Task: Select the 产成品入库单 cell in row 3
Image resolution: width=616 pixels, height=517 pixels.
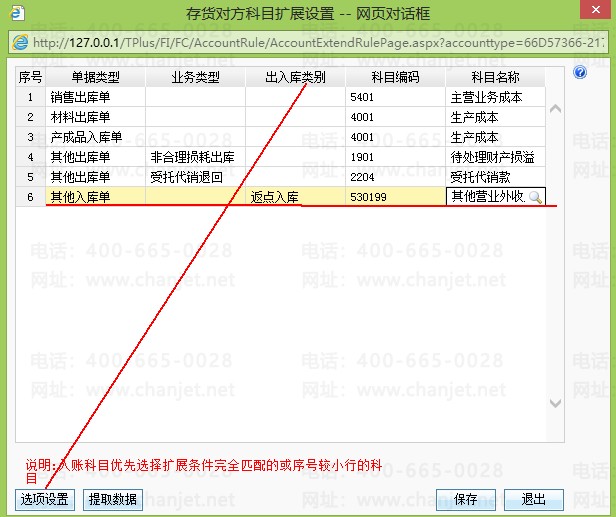Action: point(95,137)
